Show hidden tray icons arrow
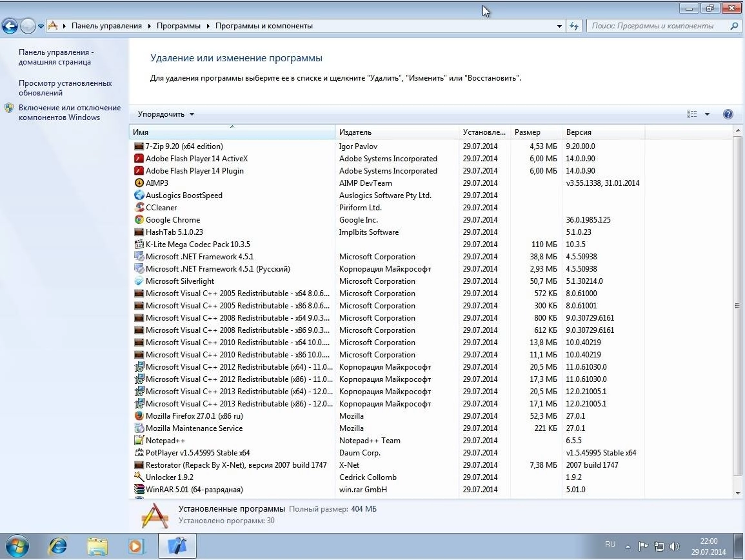The height and width of the screenshot is (560, 745). [628, 546]
